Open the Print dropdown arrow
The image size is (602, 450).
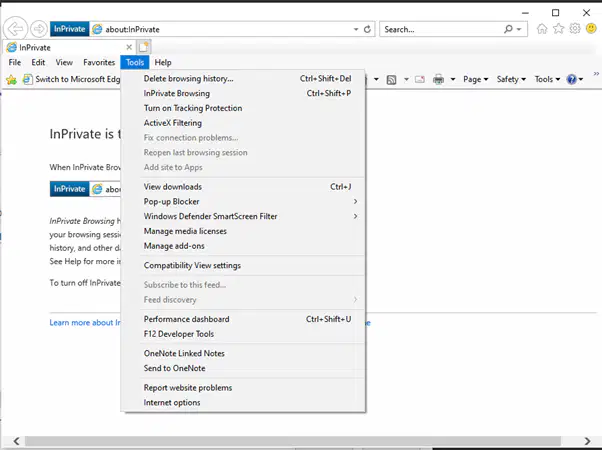pos(453,79)
